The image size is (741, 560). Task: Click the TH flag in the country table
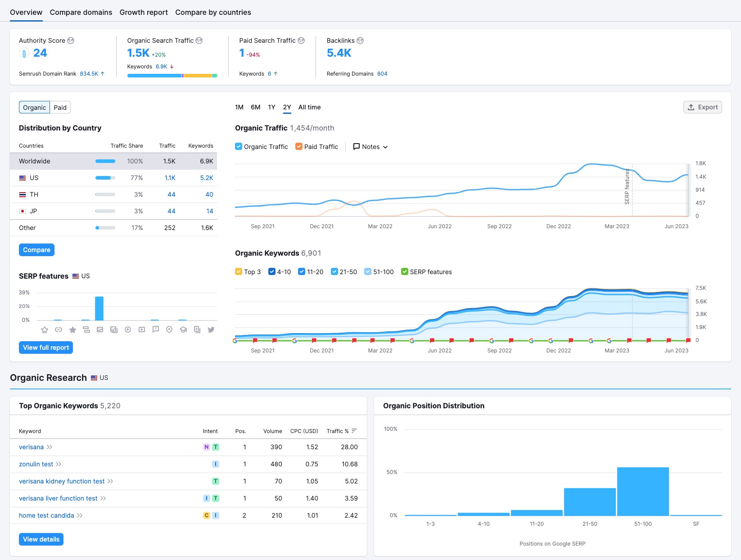[x=23, y=194]
